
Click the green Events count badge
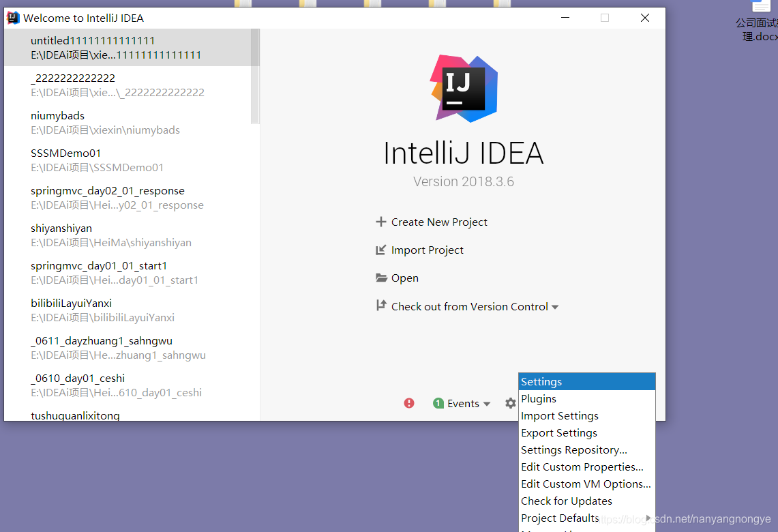438,403
